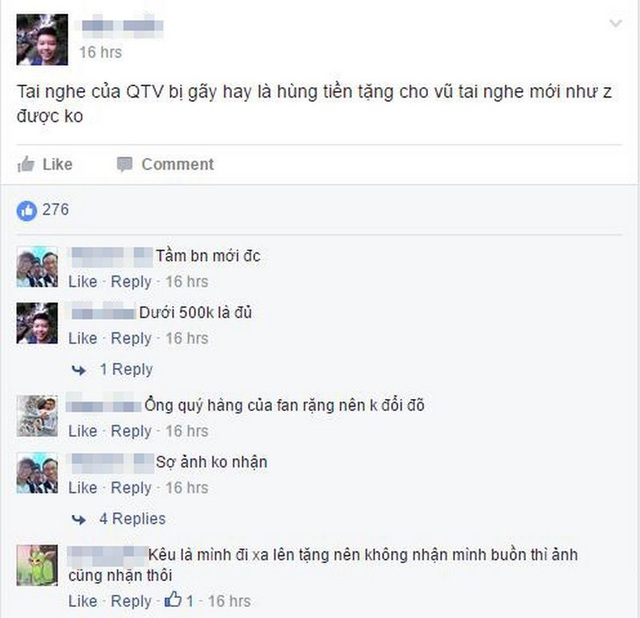Click thumbs-up count on last comment
Image resolution: width=640 pixels, height=618 pixels.
coord(179,600)
